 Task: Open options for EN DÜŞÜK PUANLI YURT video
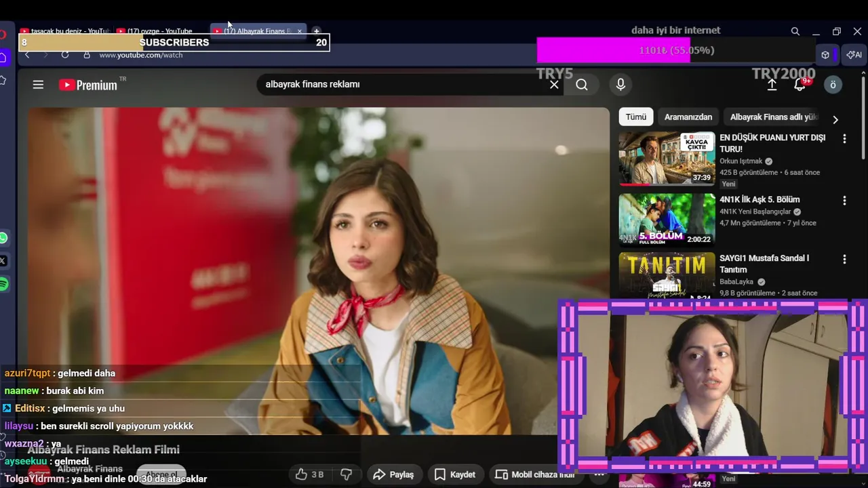point(844,138)
